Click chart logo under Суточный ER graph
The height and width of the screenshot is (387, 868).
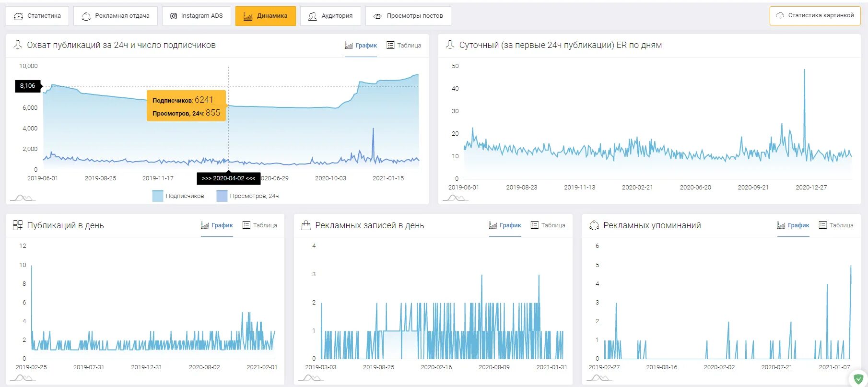455,198
